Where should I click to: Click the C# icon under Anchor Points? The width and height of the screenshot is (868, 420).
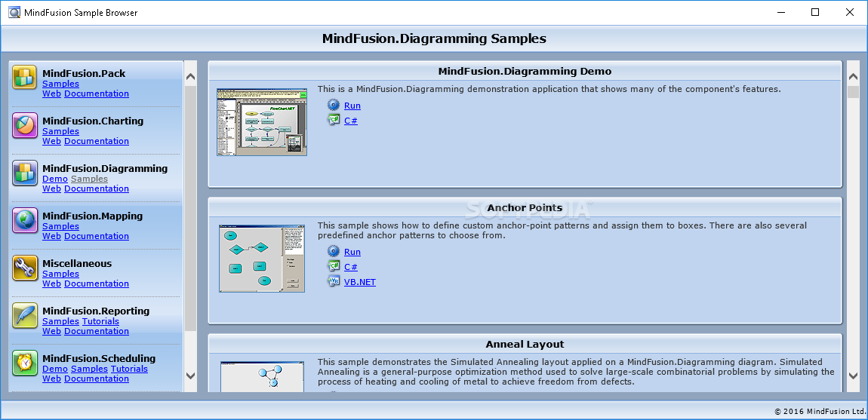pyautogui.click(x=334, y=266)
